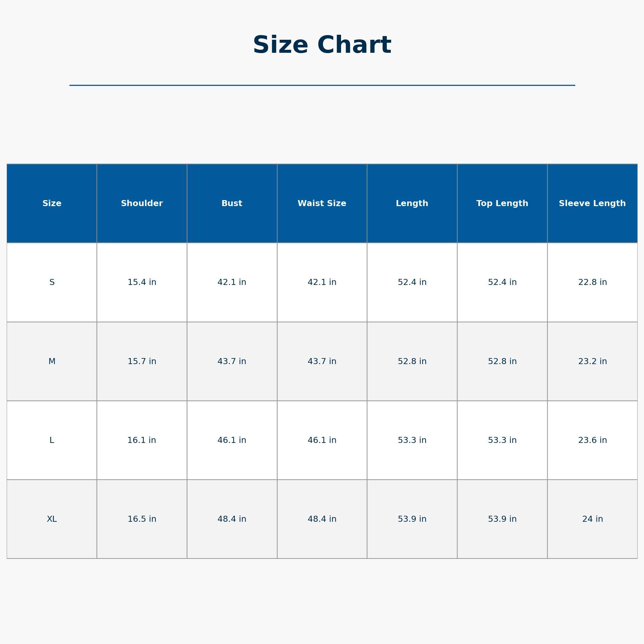Image resolution: width=644 pixels, height=644 pixels.
Task: Select the 15.4 in shoulder cell
Action: coord(142,282)
